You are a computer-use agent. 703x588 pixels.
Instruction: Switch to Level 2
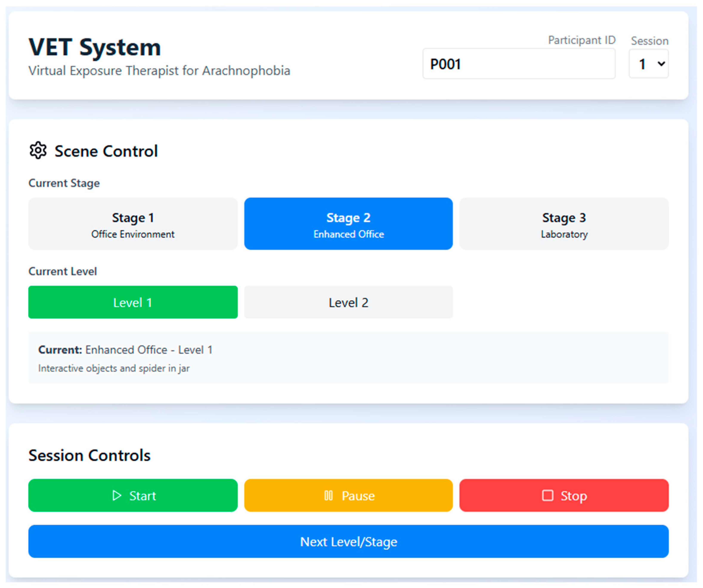pos(348,302)
